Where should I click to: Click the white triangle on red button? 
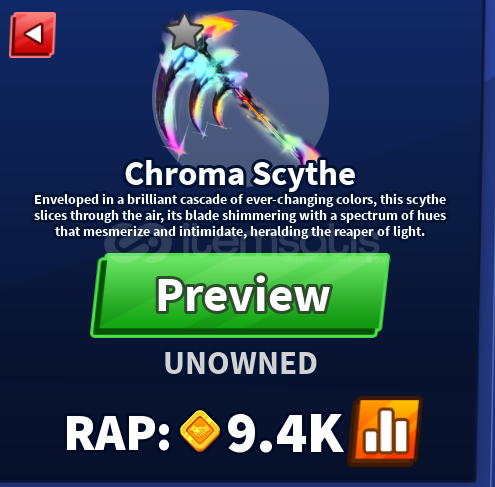coord(34,33)
